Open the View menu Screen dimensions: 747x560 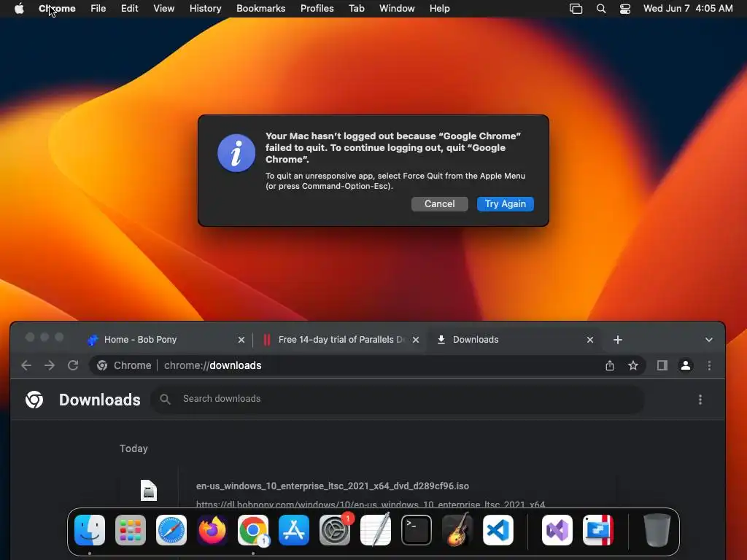click(164, 9)
